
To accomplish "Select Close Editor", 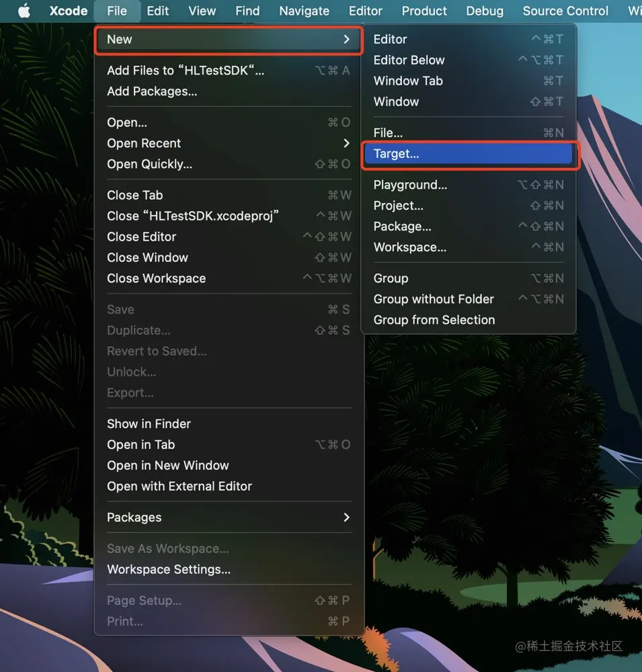I will pyautogui.click(x=229, y=237).
